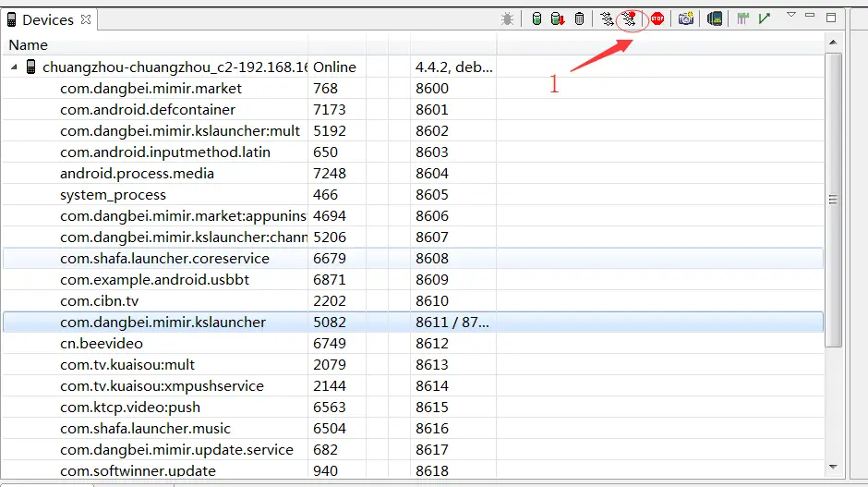The image size is (868, 487).
Task: Click the Dump HPROF file icon
Action: [558, 19]
